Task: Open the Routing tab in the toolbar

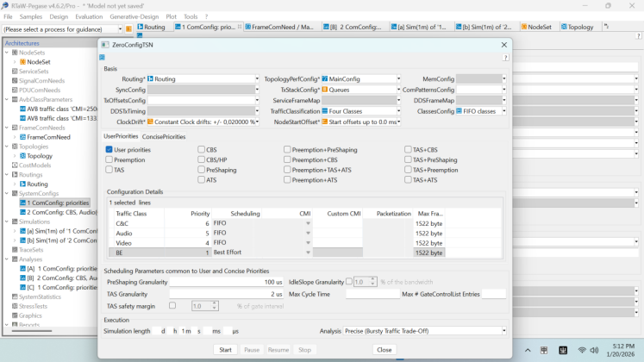Action: 151,27
